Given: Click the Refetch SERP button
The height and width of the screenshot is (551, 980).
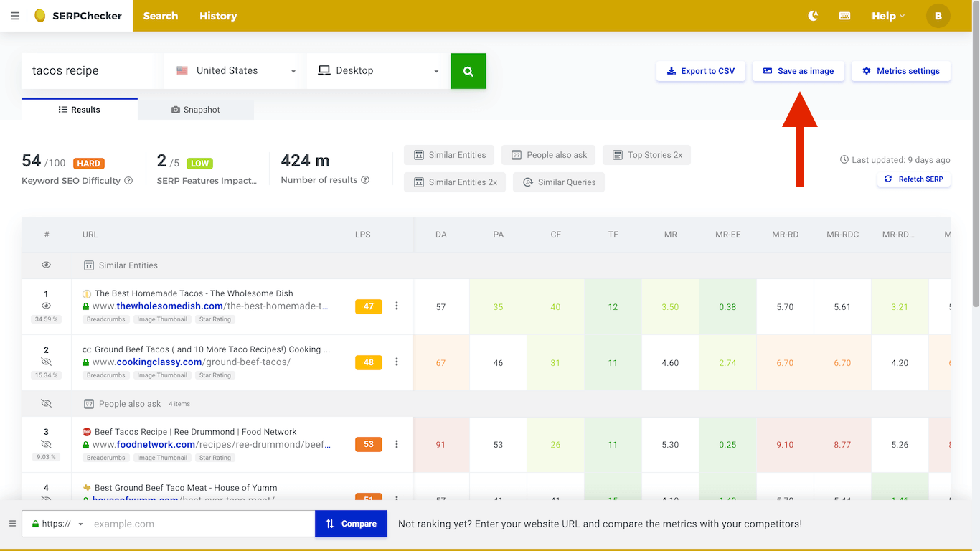Looking at the screenshot, I should tap(914, 179).
